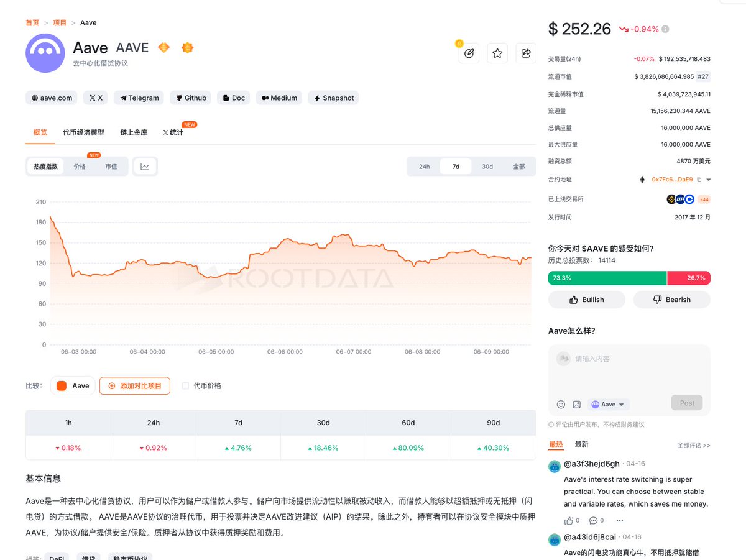Screen dimensions: 746x560
Task: Open more options on @a3f3hejd6gh comment
Action: [619, 521]
